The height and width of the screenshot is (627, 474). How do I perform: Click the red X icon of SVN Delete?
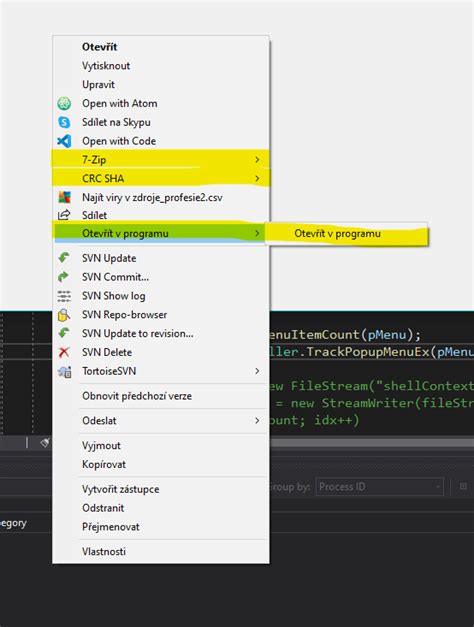pyautogui.click(x=64, y=352)
